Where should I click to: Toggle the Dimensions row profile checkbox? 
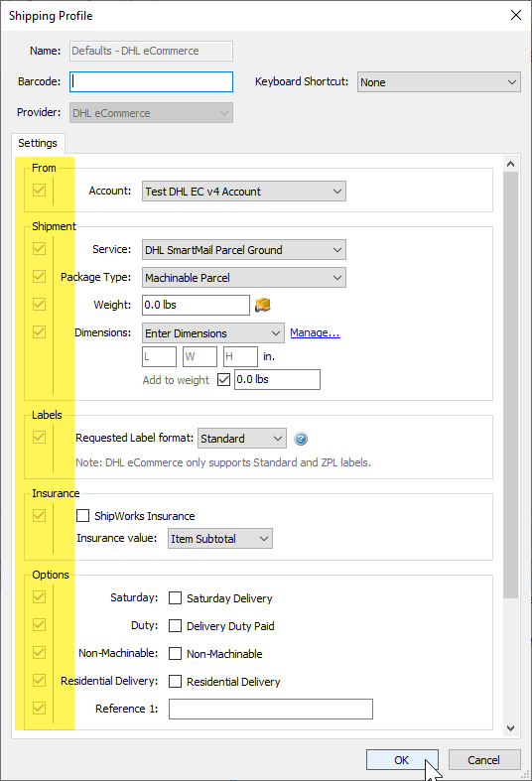point(39,331)
